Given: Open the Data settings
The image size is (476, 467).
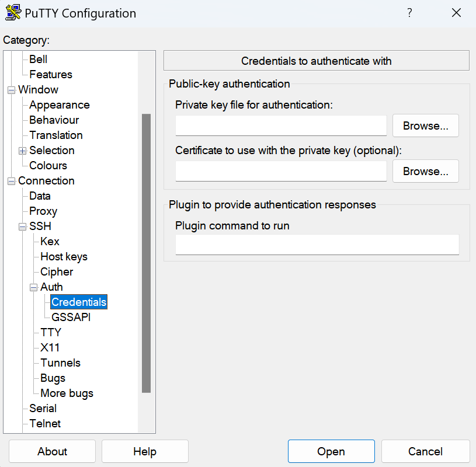Looking at the screenshot, I should (40, 196).
